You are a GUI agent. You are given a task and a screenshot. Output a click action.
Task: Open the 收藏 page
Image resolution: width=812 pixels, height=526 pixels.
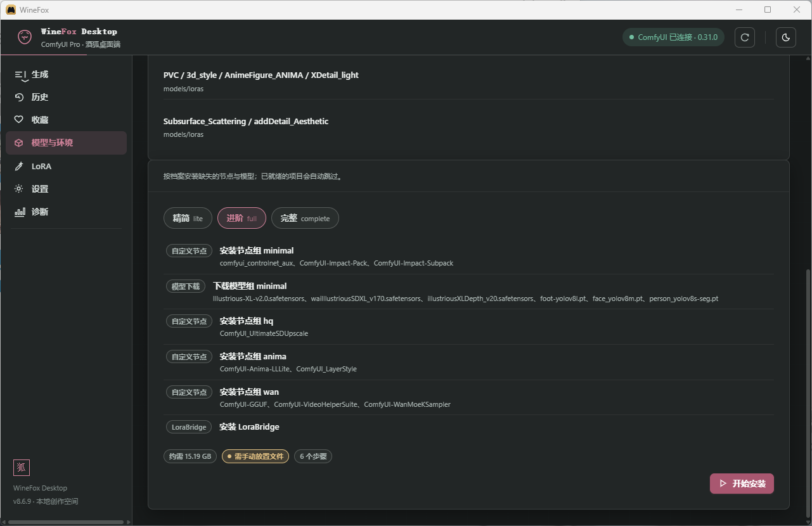pos(66,120)
